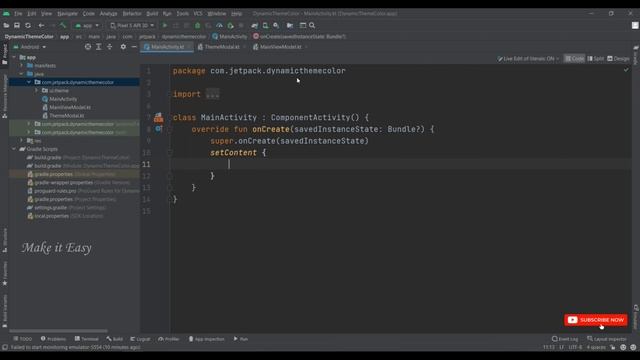Open the Event Log button
Viewport: 640px width, 360px height.
click(565, 339)
